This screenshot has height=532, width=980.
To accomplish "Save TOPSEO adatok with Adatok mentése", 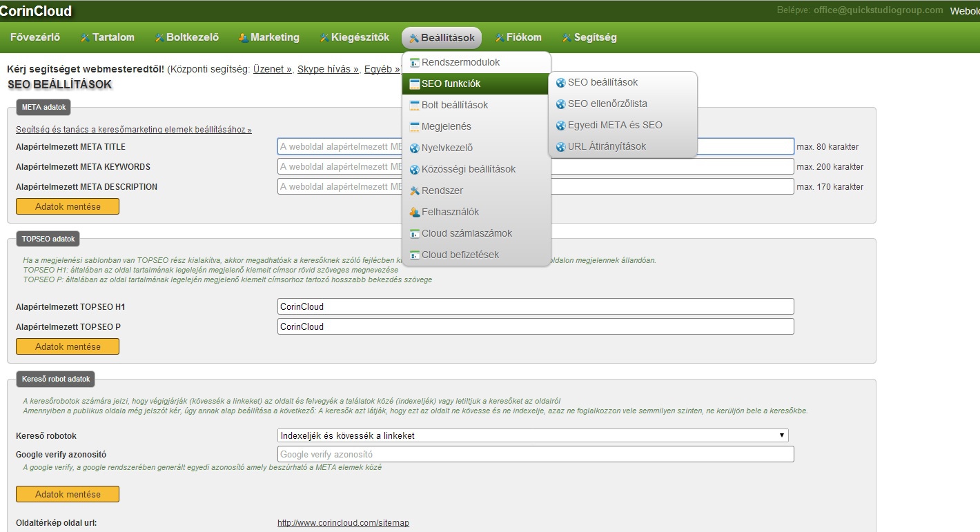I will point(68,346).
